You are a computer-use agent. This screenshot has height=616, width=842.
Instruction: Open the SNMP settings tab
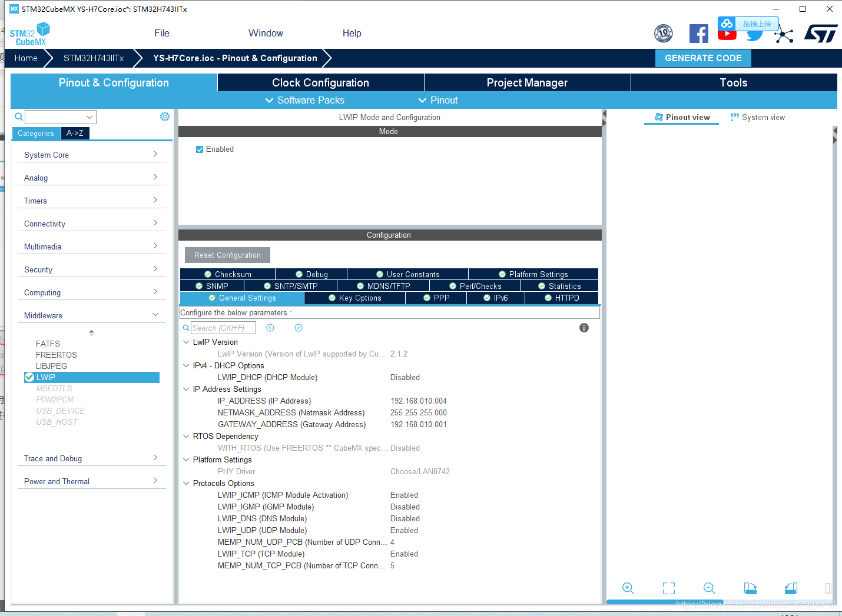[211, 286]
